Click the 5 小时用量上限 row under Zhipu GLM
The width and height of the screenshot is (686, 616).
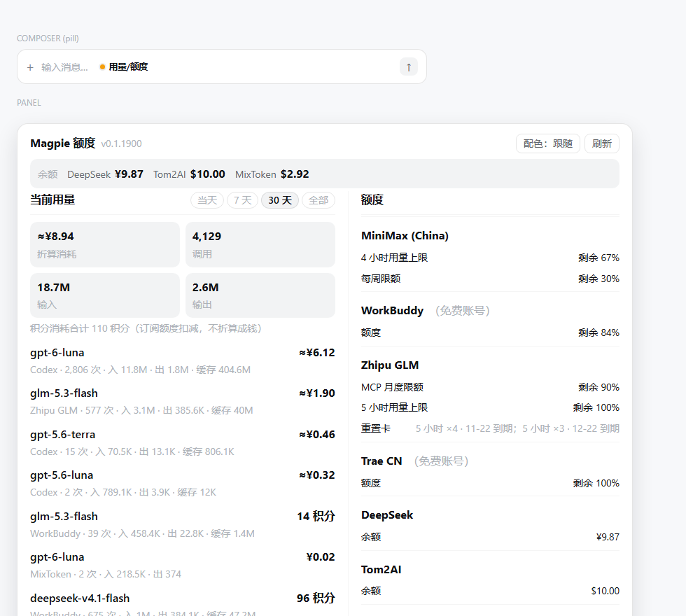coord(490,407)
